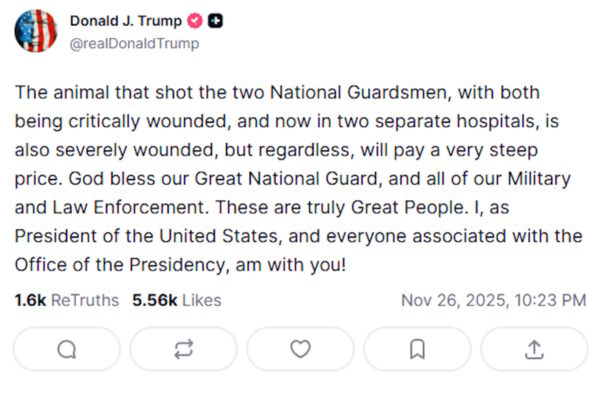Open the flag-themed profile avatar

(x=36, y=31)
